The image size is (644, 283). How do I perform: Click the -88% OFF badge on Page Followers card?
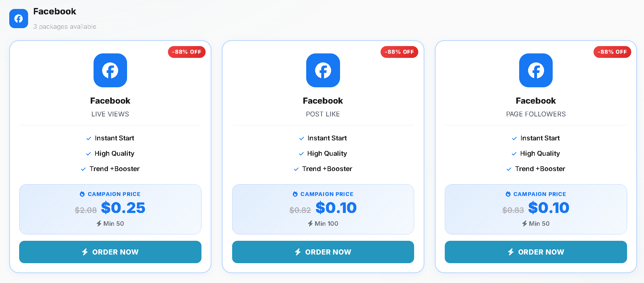[612, 52]
